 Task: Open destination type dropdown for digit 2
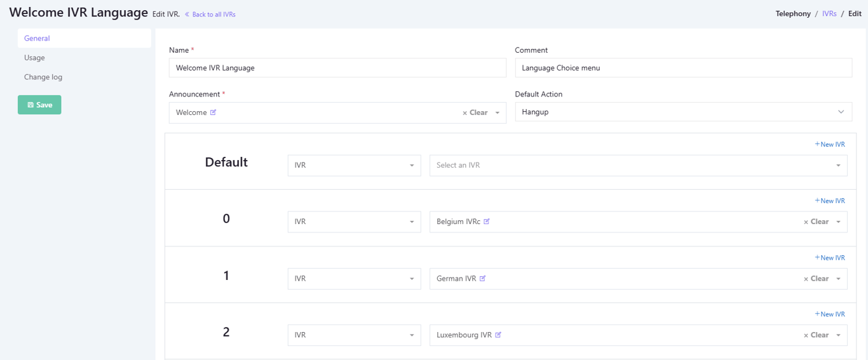354,335
